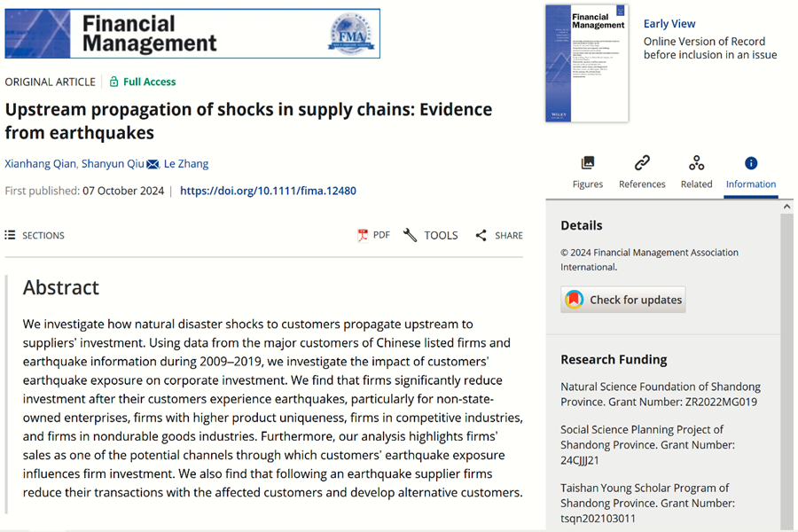This screenshot has width=798, height=532.
Task: Click author name Shanyun Qiu
Action: [x=113, y=164]
